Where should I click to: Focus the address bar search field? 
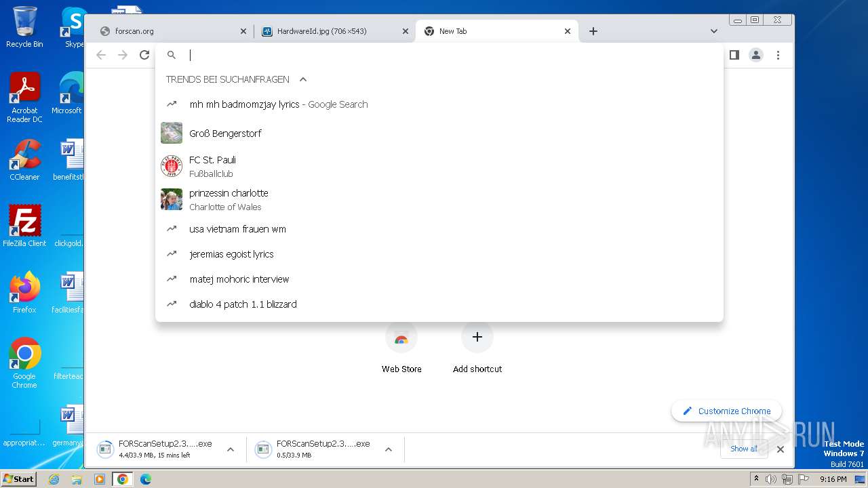coord(439,55)
